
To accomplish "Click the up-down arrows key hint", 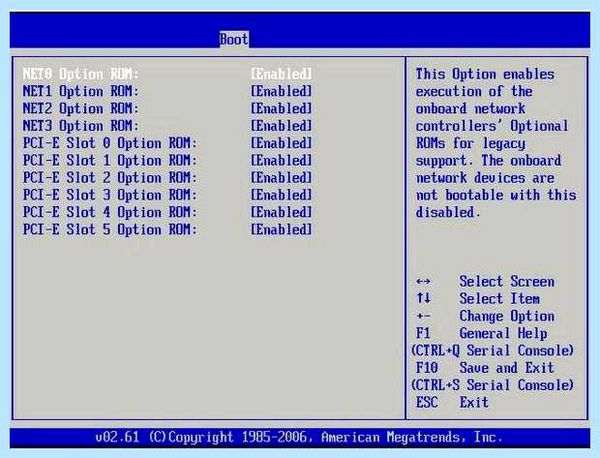I will (424, 298).
